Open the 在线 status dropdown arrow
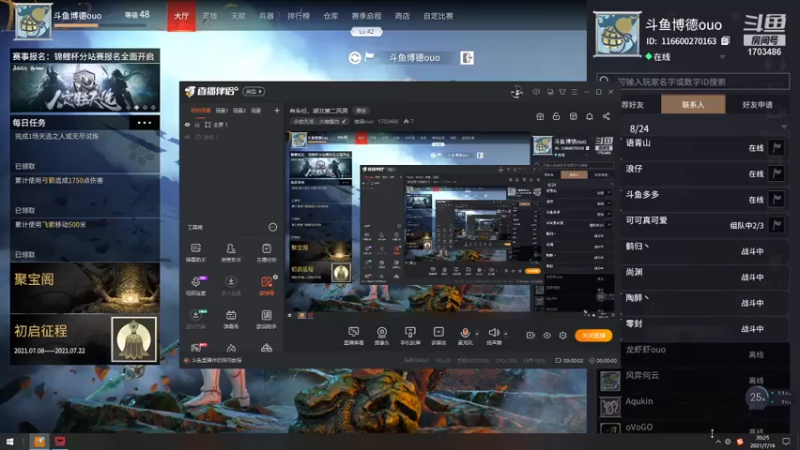Viewport: 800px width, 450px height. [x=722, y=57]
